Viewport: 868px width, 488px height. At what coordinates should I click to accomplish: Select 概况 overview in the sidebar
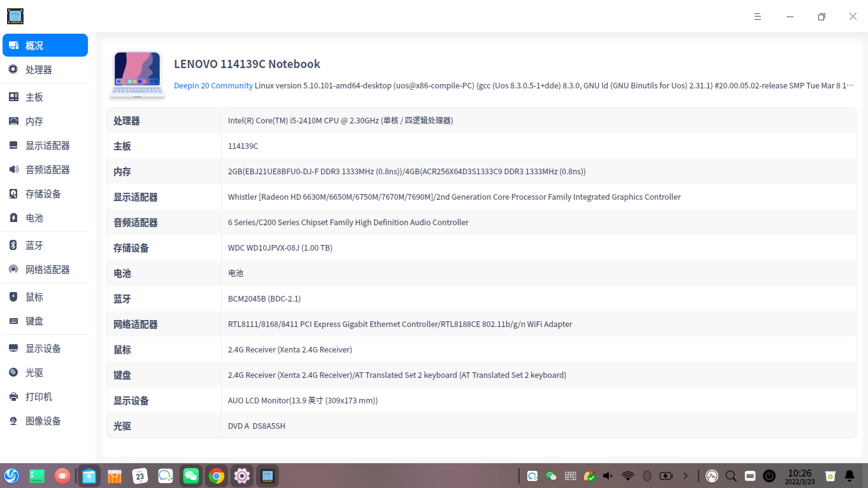(45, 45)
